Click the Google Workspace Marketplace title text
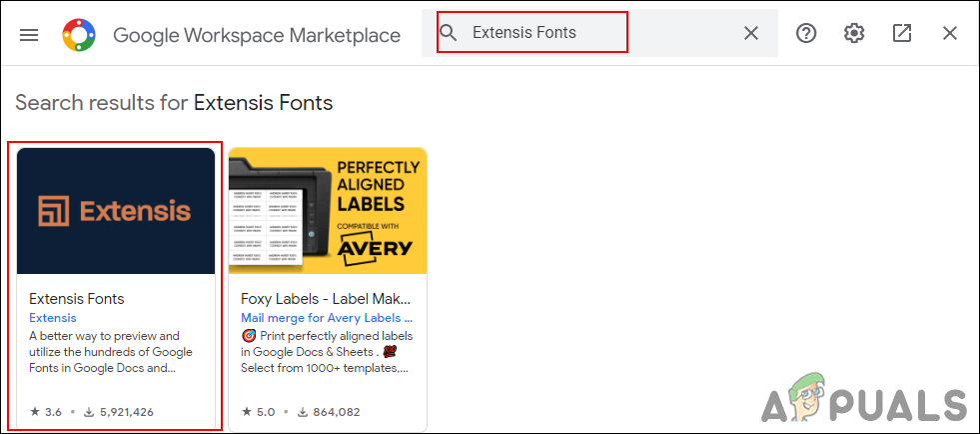 tap(257, 35)
